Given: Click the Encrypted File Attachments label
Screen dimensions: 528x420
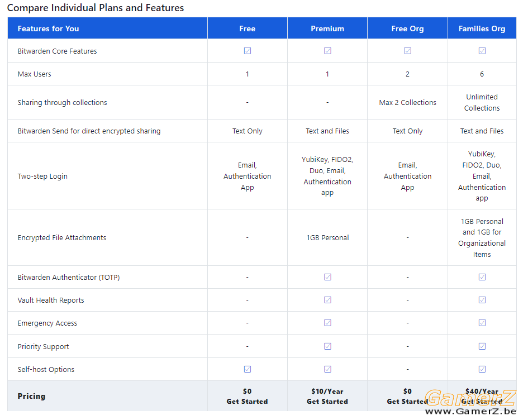Looking at the screenshot, I should click(x=61, y=238).
